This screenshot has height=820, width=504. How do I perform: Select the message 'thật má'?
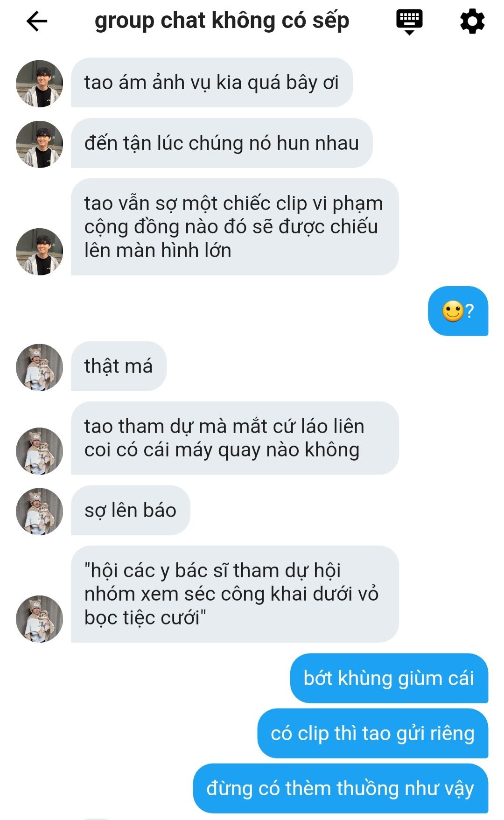point(119,366)
